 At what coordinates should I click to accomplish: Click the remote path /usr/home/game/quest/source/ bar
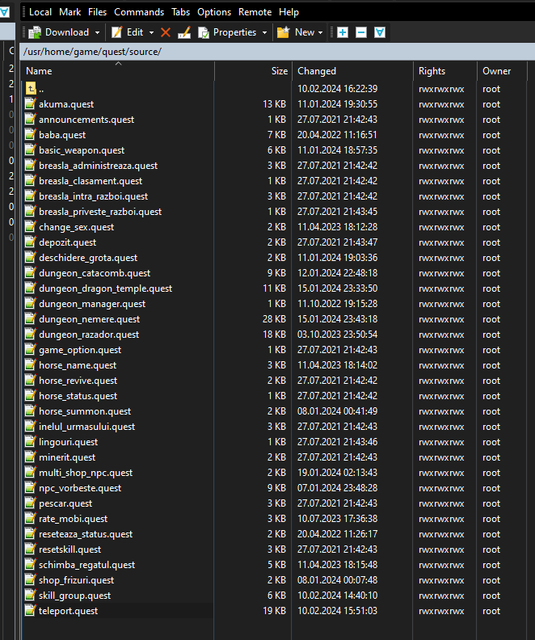click(x=277, y=52)
